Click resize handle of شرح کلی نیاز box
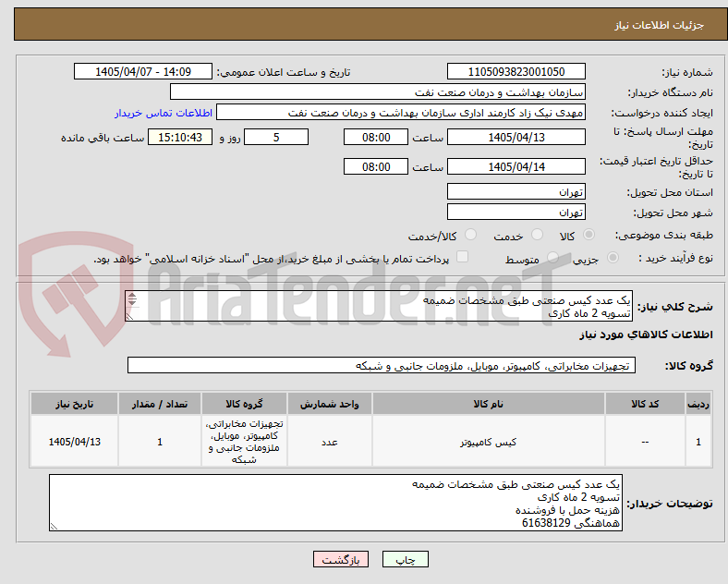The height and width of the screenshot is (584, 728). [129, 317]
